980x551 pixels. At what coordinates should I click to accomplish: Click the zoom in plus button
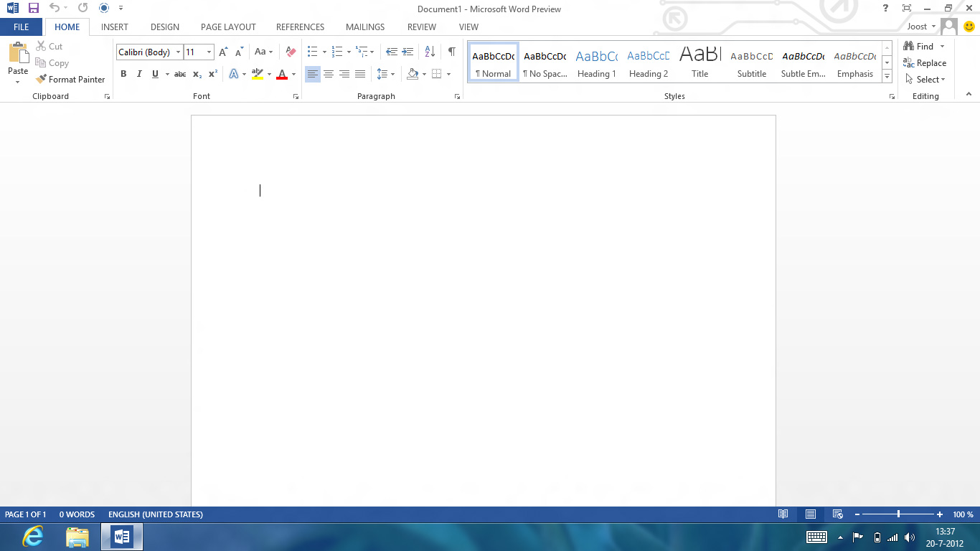[x=940, y=514]
